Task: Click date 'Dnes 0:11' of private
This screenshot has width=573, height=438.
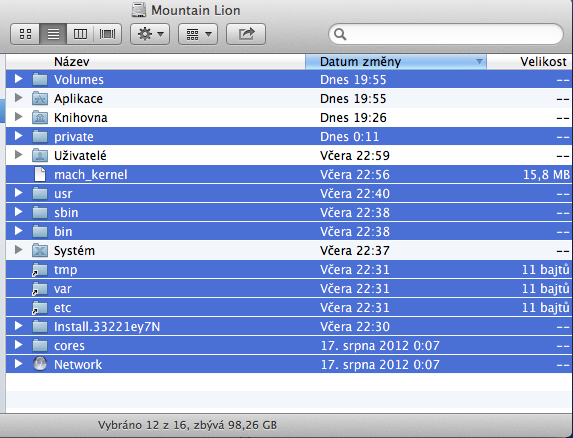Action: click(x=349, y=137)
